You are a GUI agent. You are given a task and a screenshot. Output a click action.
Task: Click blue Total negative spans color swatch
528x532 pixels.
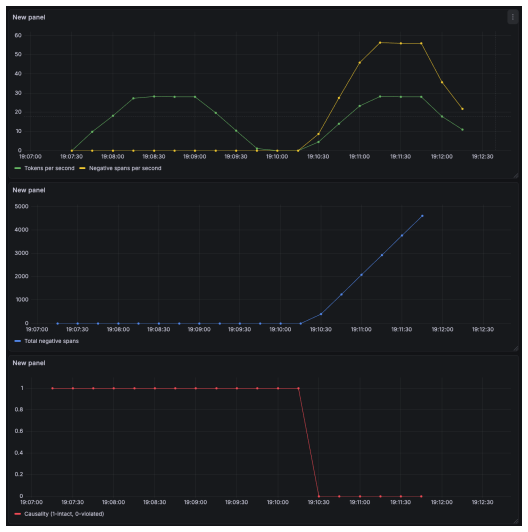pyautogui.click(x=18, y=341)
